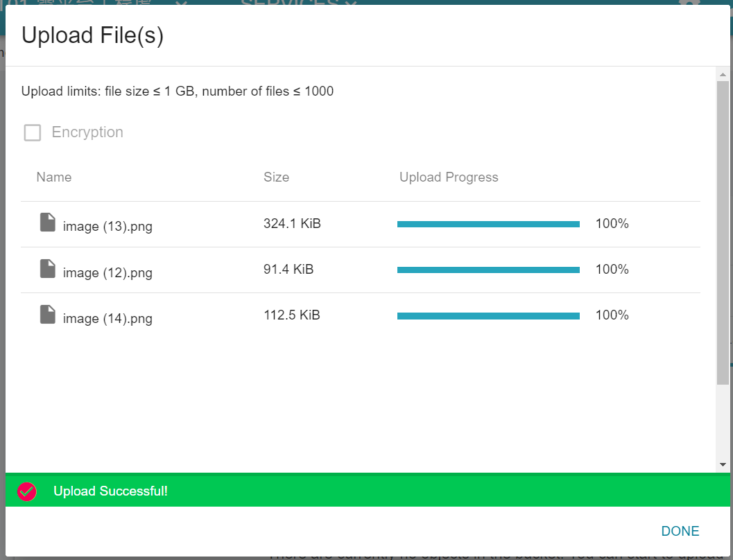Image resolution: width=733 pixels, height=560 pixels.
Task: Click the green Upload Successful banner text
Action: coord(110,491)
